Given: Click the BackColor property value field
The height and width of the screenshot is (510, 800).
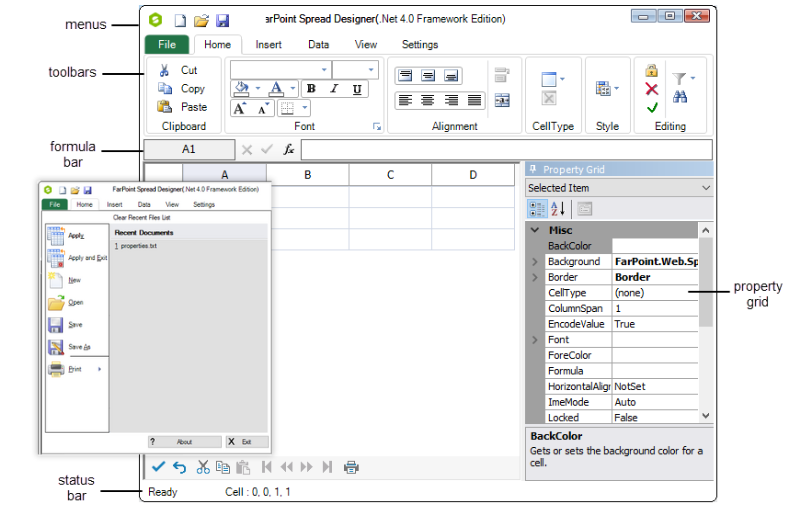Looking at the screenshot, I should coord(655,246).
